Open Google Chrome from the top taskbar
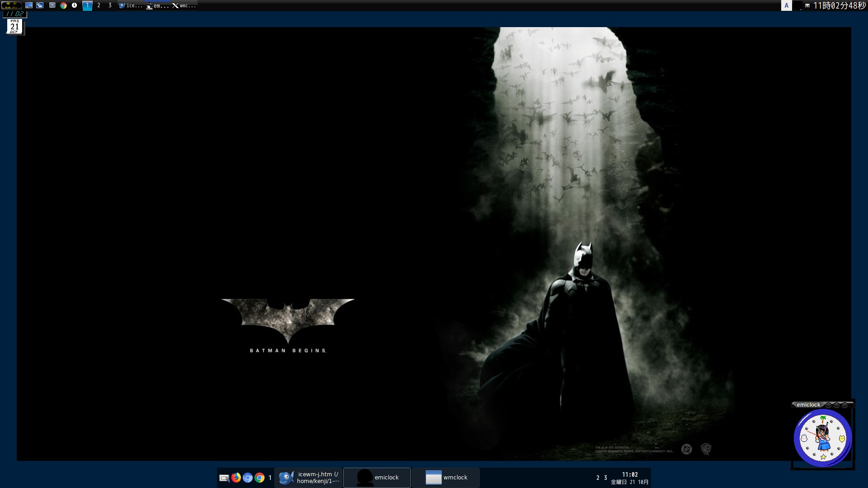868x488 pixels. [x=63, y=6]
